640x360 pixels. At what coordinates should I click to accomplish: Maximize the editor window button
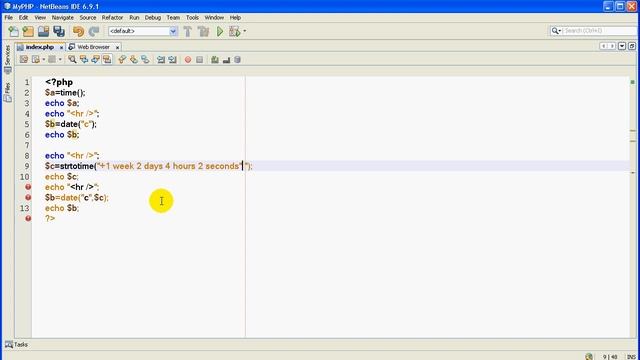pyautogui.click(x=632, y=46)
